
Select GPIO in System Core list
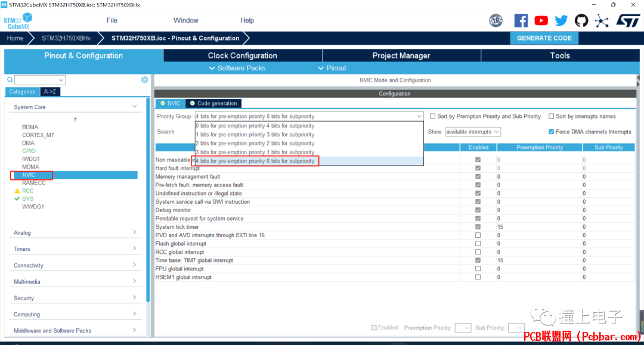coord(29,151)
